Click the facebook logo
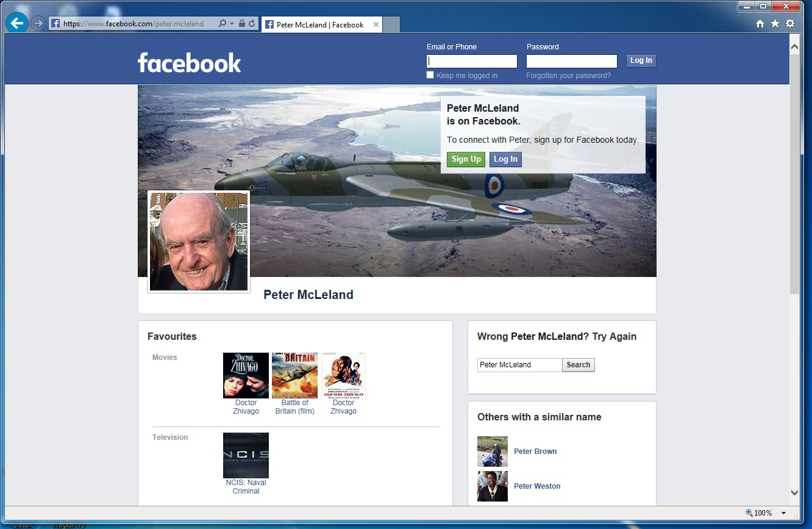The image size is (812, 529). (190, 62)
